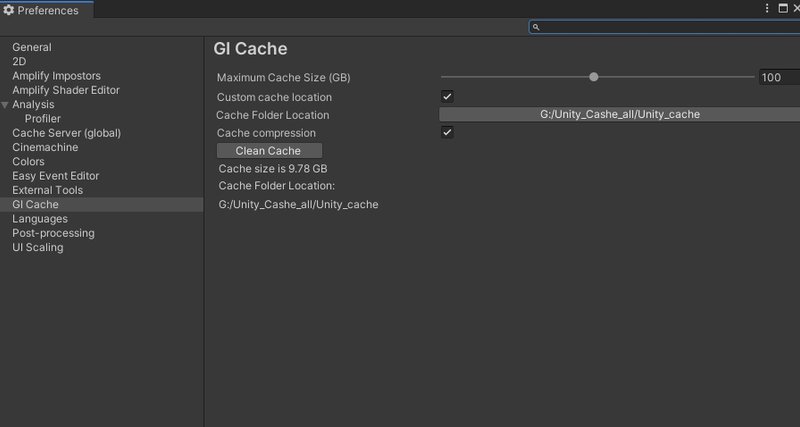Open the three-dot window options menu

click(x=767, y=8)
